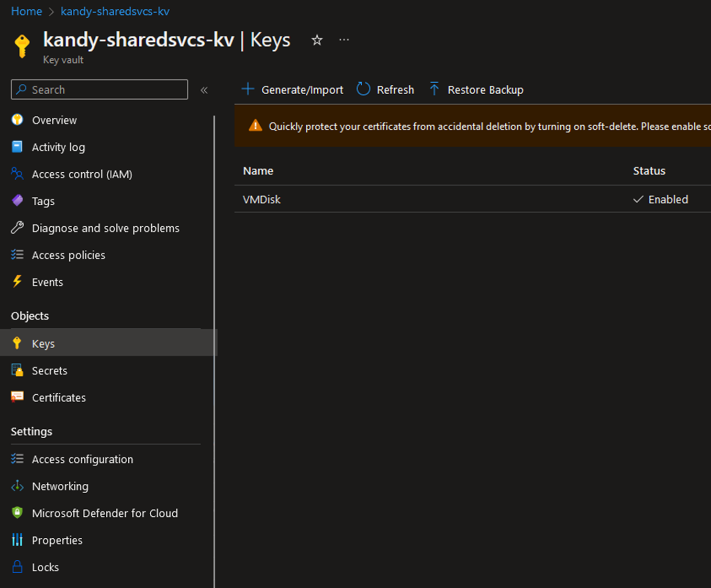Collapse the sidebar with the double chevron
The image size is (711, 588).
(204, 90)
